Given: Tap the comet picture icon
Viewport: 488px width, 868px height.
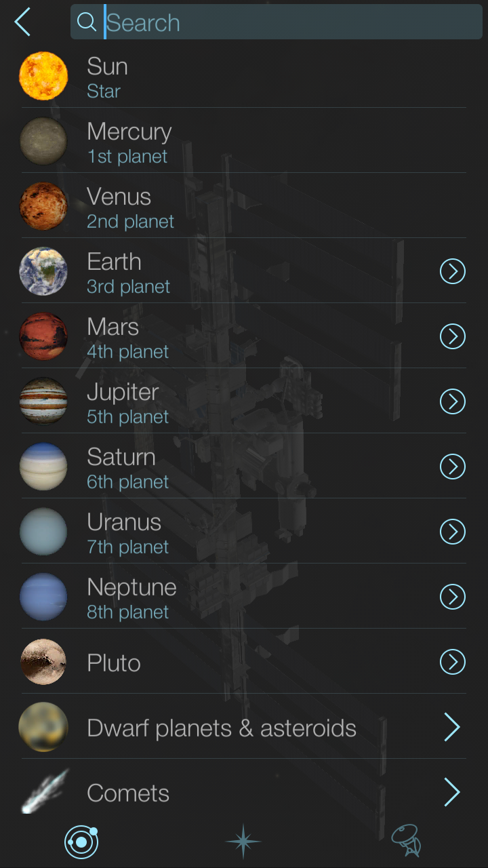Looking at the screenshot, I should (x=45, y=791).
